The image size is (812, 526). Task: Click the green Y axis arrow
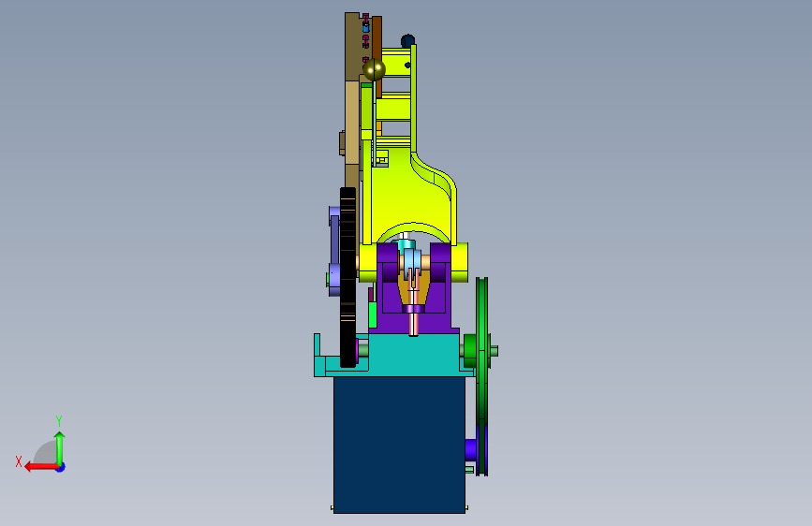click(60, 448)
